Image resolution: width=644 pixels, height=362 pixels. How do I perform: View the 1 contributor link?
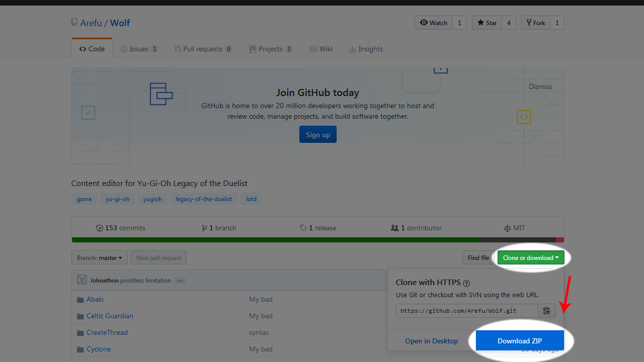[x=416, y=228]
